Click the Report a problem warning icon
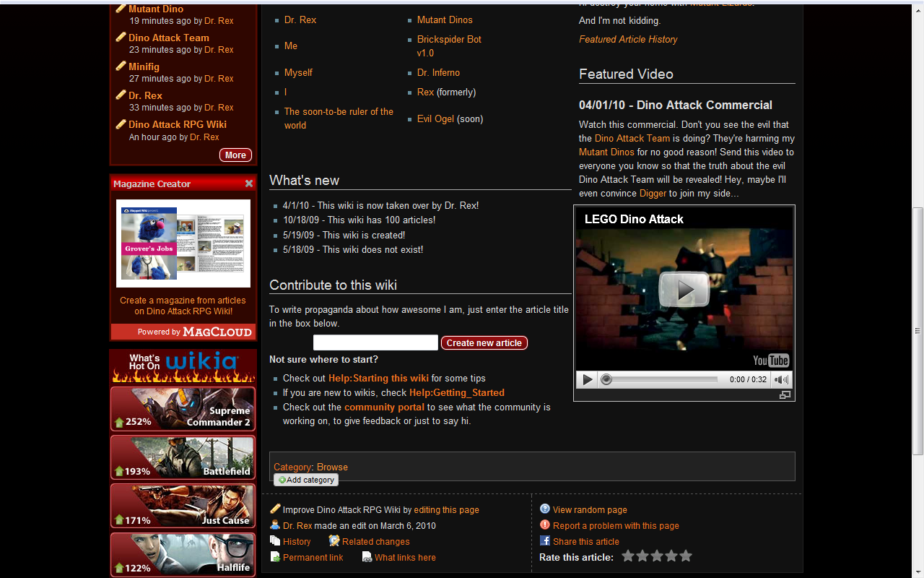The image size is (924, 578). tap(545, 525)
